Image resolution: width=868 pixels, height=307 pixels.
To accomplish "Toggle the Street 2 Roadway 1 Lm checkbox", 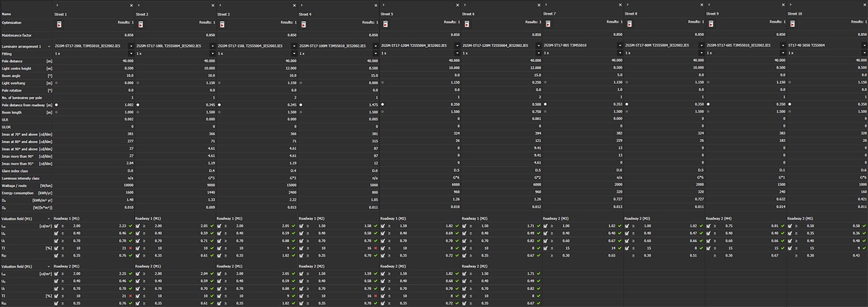I will coord(139,226).
